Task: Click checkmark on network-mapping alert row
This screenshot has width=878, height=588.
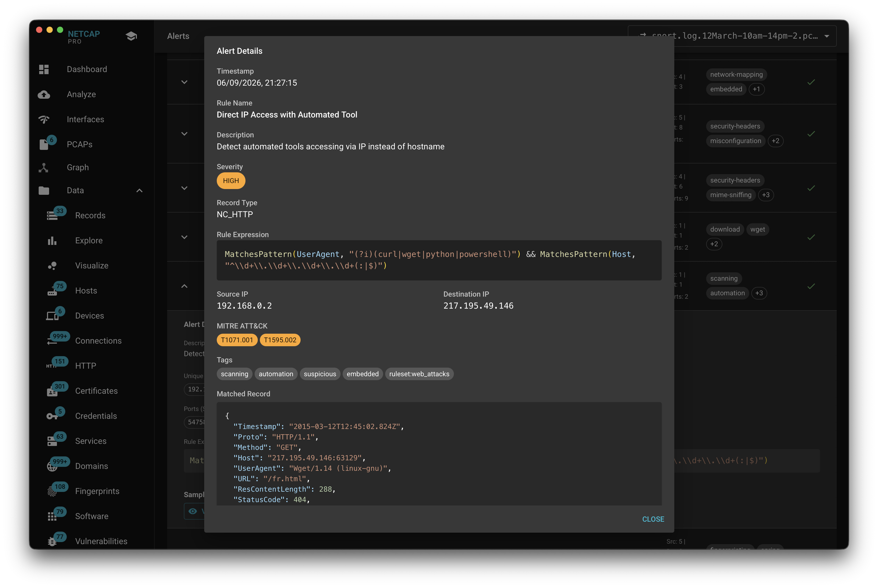Action: [x=811, y=82]
